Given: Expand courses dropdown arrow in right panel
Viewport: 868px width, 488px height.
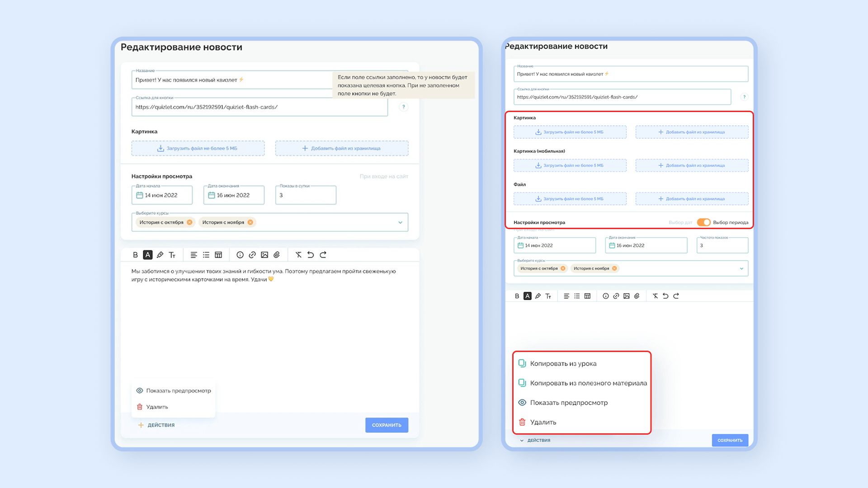Looking at the screenshot, I should pos(741,268).
